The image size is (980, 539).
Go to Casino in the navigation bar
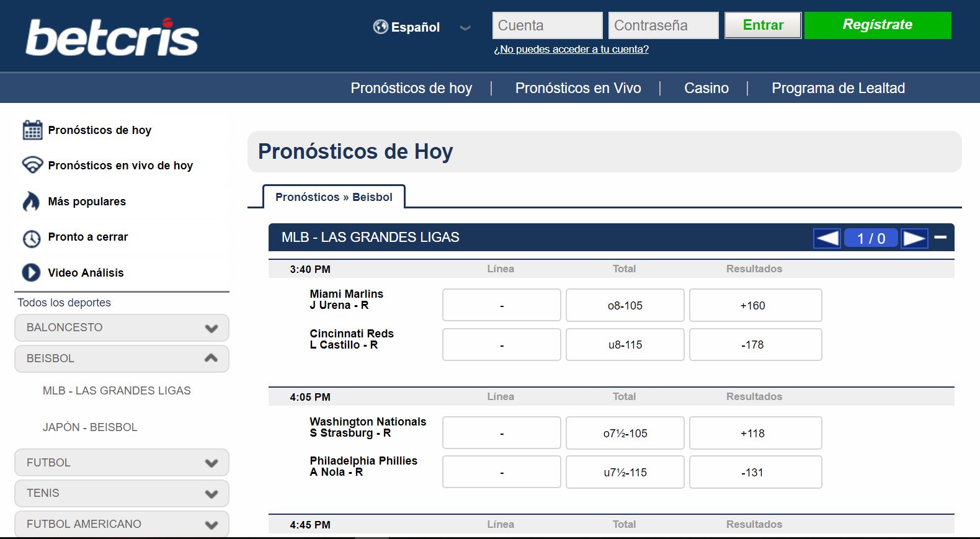(706, 88)
